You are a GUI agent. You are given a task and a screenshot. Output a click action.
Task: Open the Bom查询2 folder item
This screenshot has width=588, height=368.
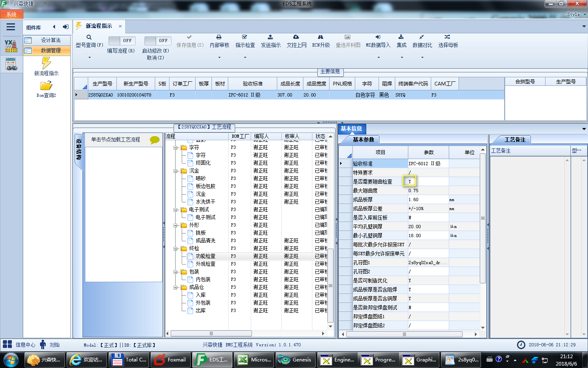tap(46, 89)
